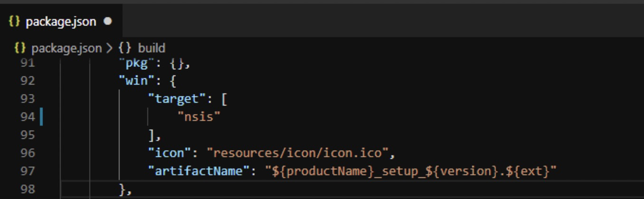
Task: Select the package.json editor tab
Action: pos(61,22)
